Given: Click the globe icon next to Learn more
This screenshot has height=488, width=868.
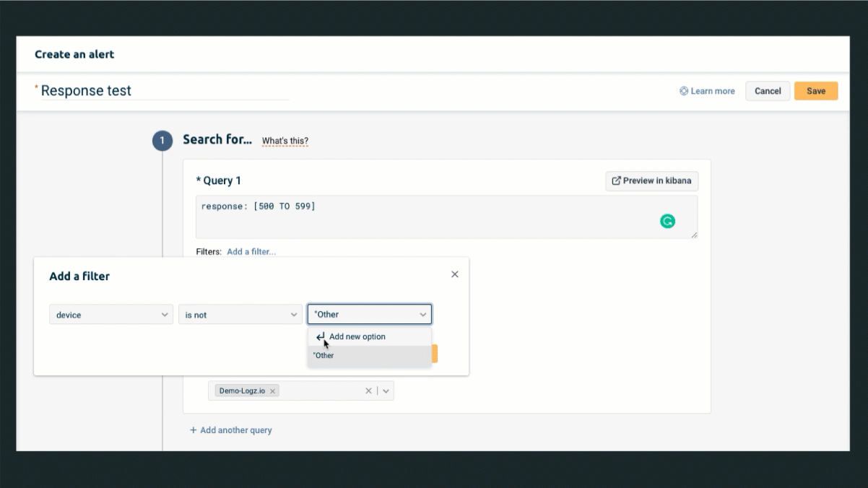Looking at the screenshot, I should point(683,90).
